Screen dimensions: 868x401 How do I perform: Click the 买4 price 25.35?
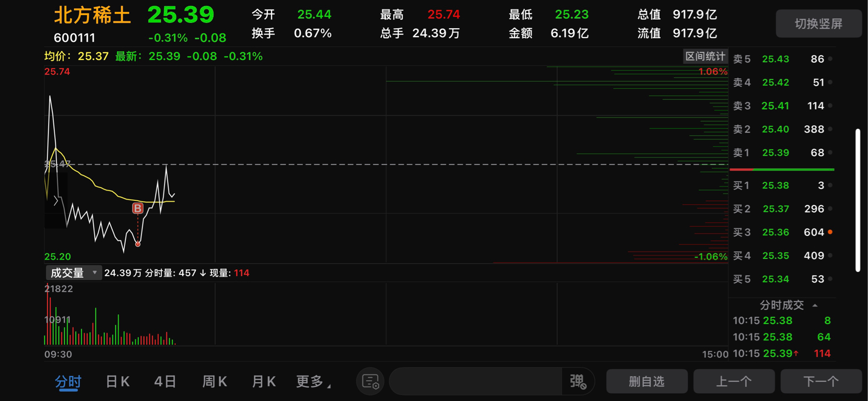click(776, 255)
